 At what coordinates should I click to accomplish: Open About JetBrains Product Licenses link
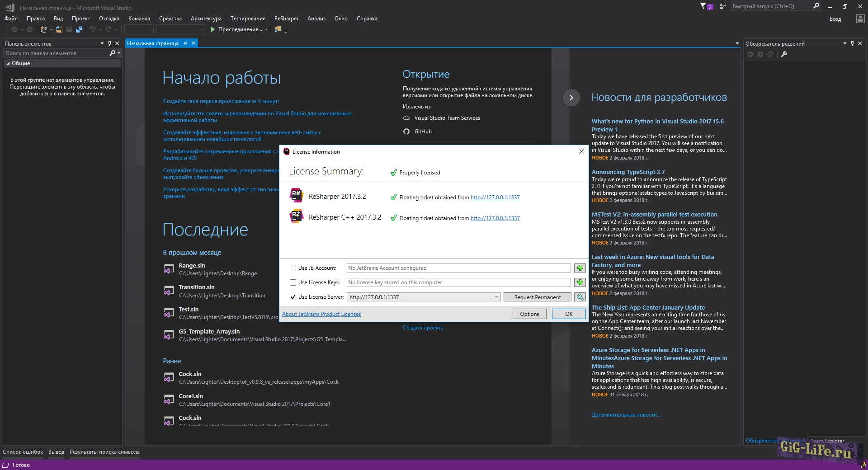pos(321,314)
